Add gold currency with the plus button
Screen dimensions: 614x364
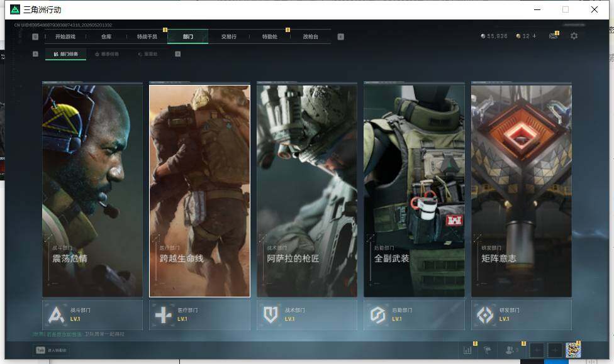(x=534, y=36)
